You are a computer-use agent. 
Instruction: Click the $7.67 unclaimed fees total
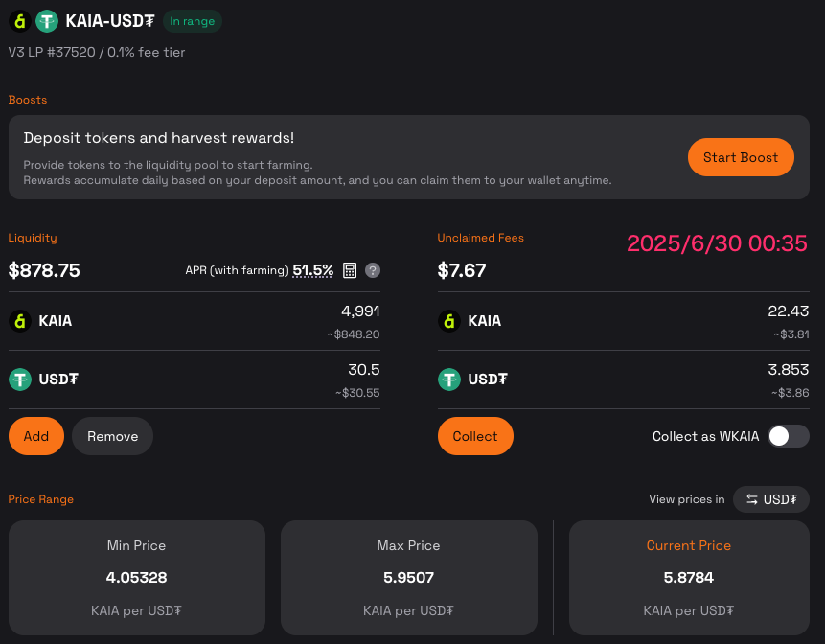pos(462,270)
